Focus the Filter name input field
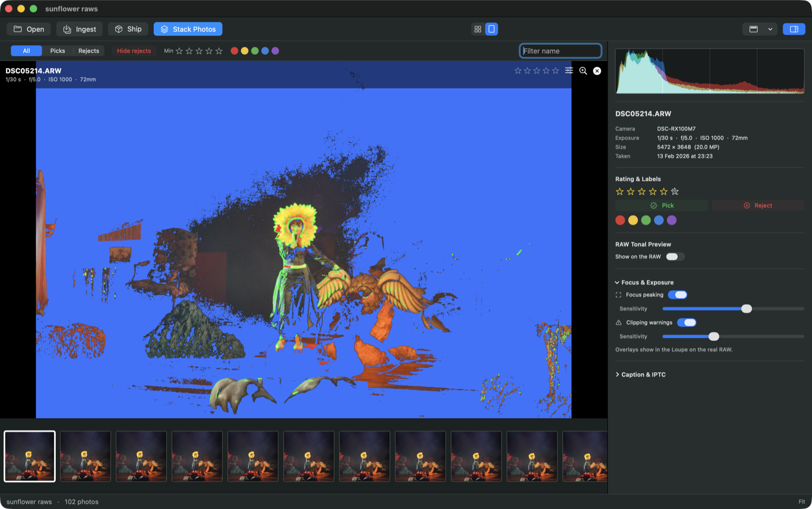812x509 pixels. [x=560, y=51]
